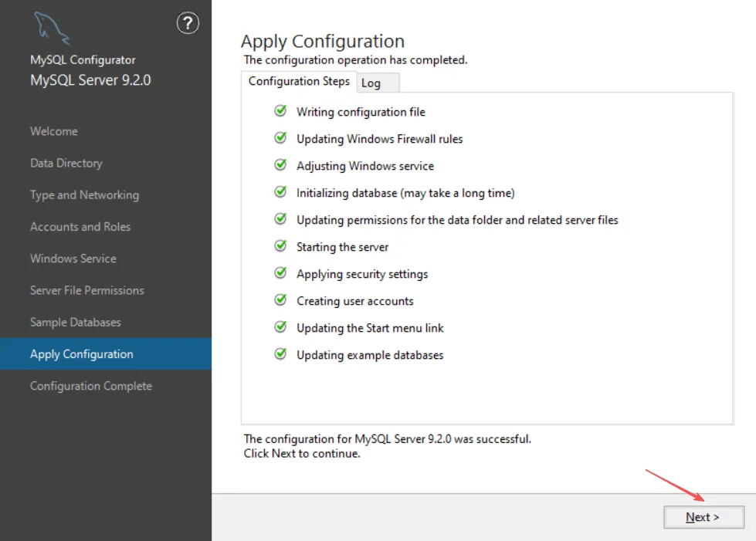Click the success icon beside Initializing database
Screen dimensions: 756x541
coord(280,192)
